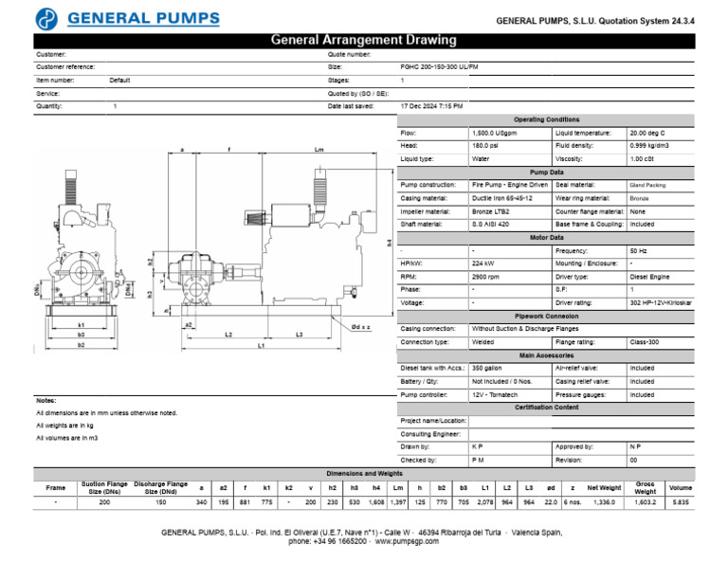Viewport: 728px width, 563px height.
Task: Click volume value "5.835"
Action: [x=681, y=502]
